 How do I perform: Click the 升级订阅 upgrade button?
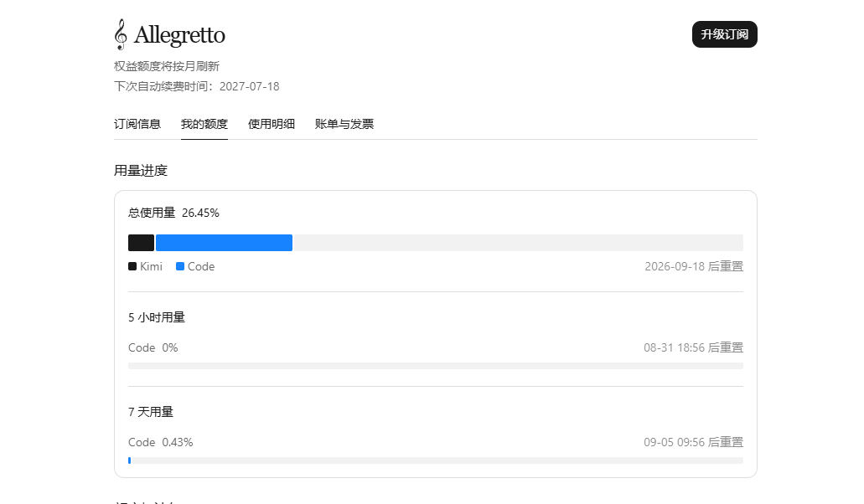pos(725,34)
